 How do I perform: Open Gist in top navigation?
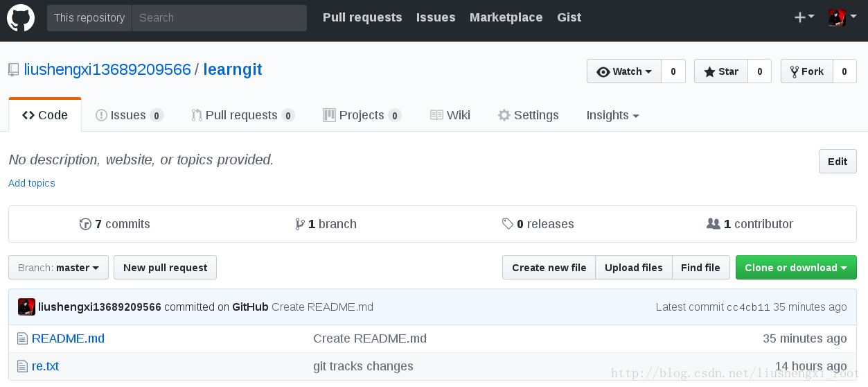coord(569,17)
